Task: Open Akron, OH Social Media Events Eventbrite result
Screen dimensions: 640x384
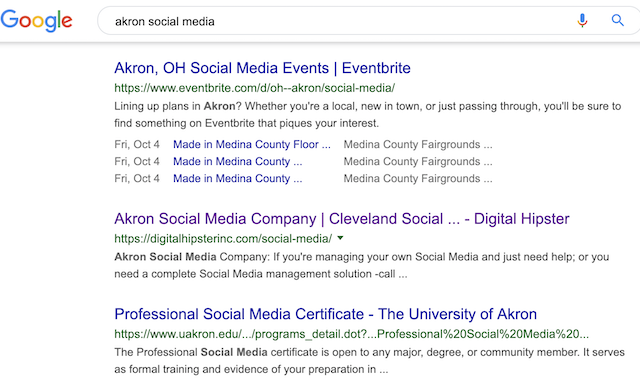Action: (262, 68)
